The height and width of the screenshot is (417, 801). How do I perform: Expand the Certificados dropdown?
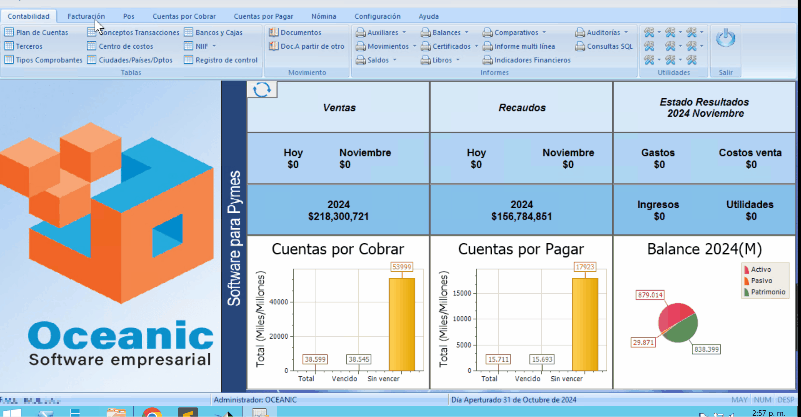tap(476, 46)
